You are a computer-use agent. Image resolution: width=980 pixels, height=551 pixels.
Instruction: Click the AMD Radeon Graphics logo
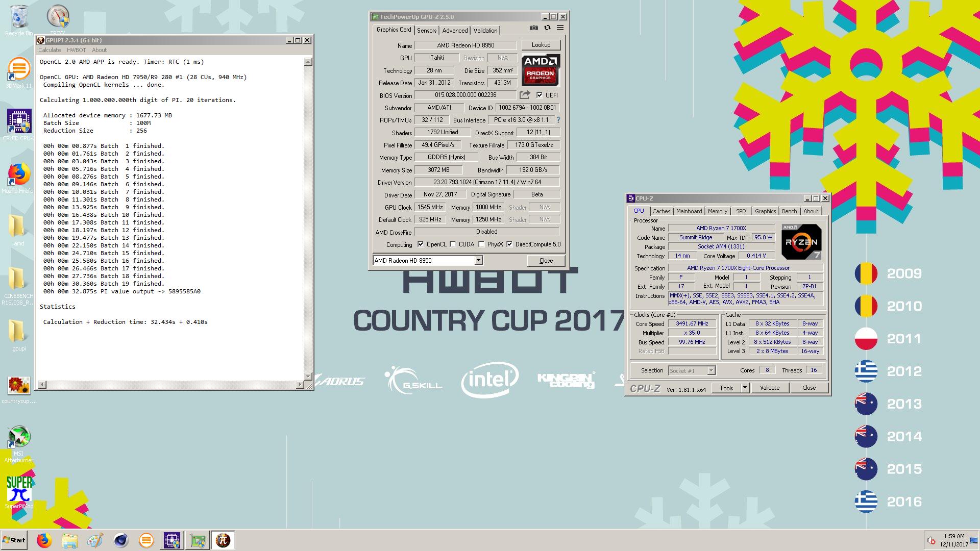541,70
